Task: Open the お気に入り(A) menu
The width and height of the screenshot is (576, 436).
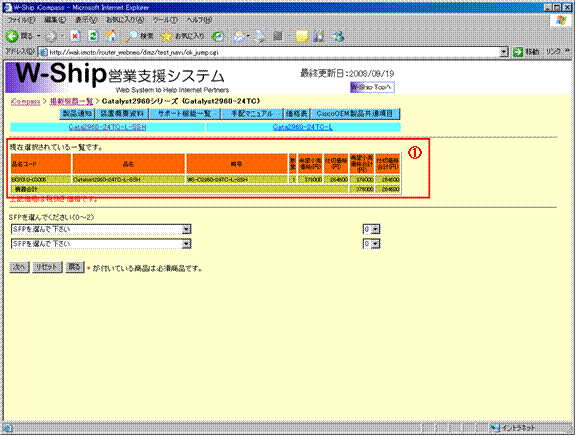Action: click(125, 20)
